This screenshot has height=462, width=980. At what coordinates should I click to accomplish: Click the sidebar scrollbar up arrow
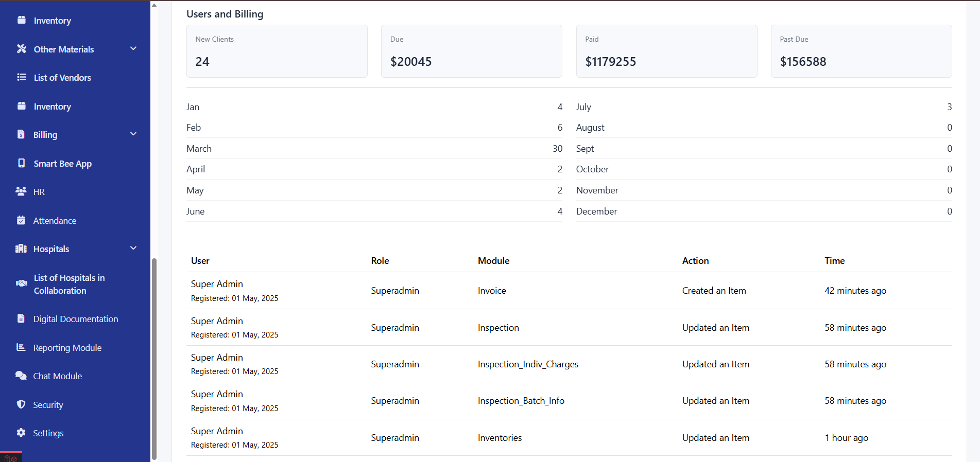pos(154,6)
